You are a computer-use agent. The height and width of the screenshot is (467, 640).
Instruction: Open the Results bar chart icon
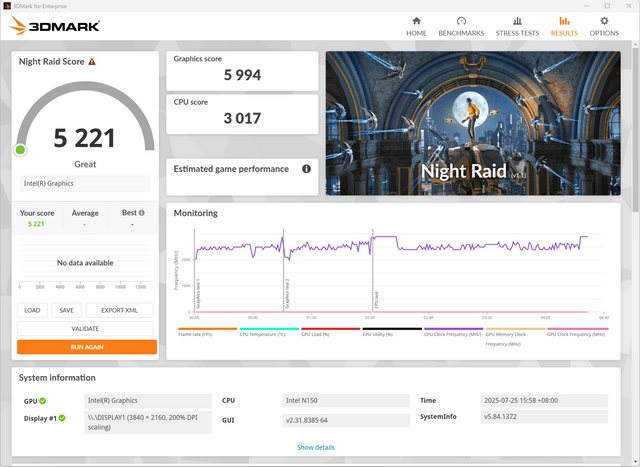tap(564, 21)
